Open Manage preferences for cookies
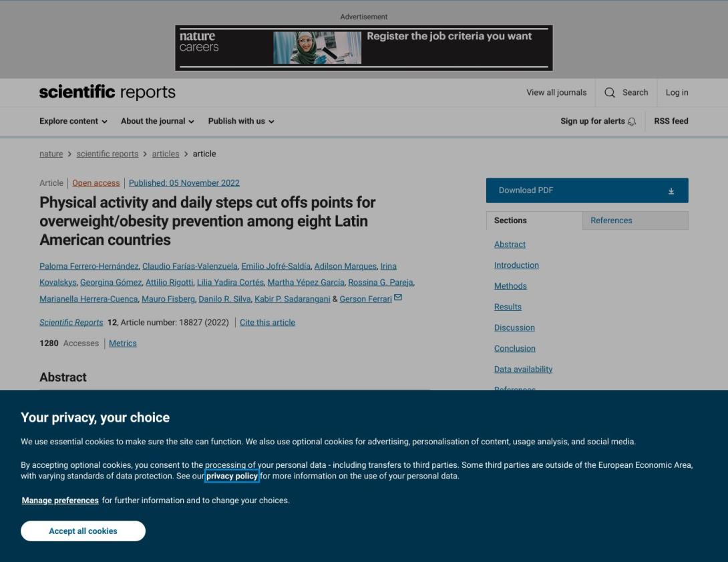 point(60,501)
